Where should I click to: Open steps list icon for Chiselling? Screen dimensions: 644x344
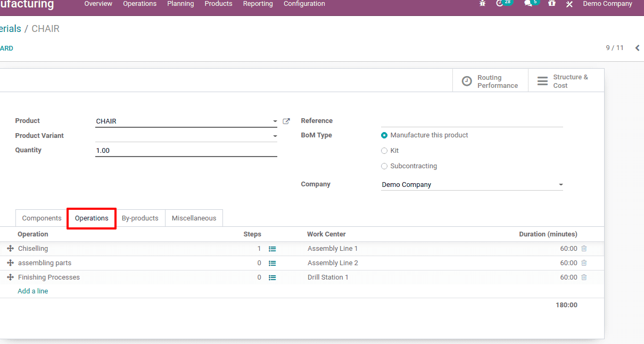[x=273, y=249]
